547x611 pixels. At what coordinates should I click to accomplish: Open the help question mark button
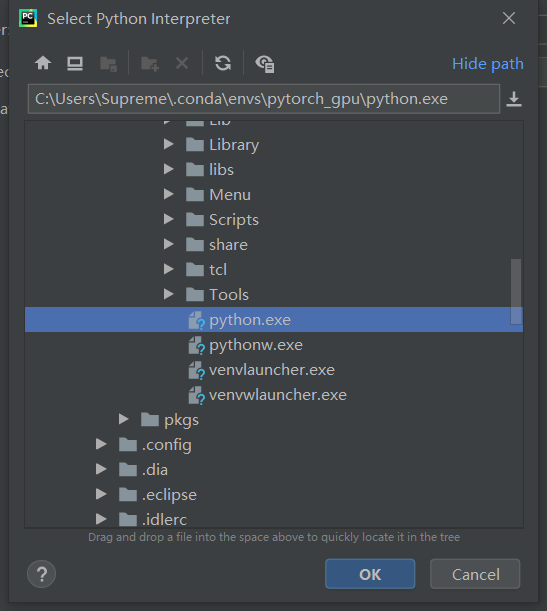tap(41, 574)
